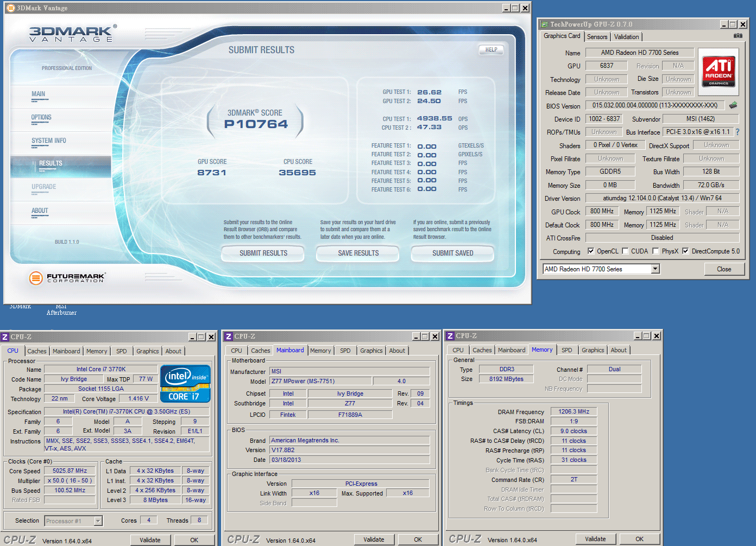Click the Futuremark Corporation logo
The height and width of the screenshot is (546, 756).
(x=67, y=278)
